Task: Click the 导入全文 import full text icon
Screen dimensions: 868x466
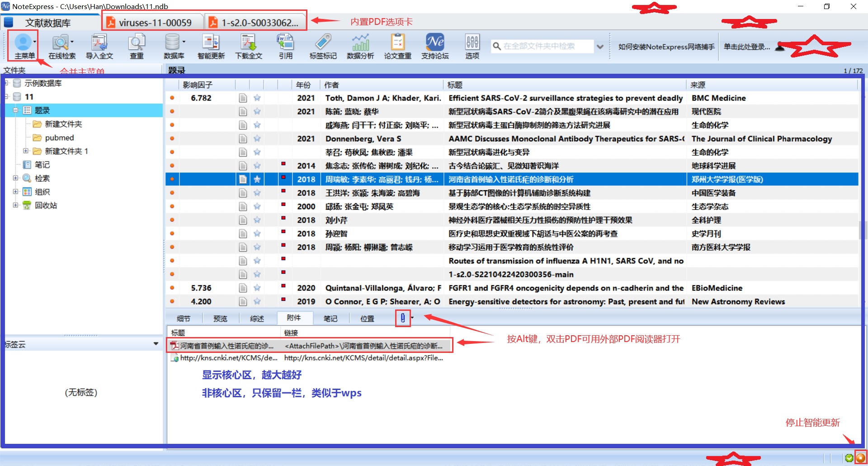Action: [99, 43]
